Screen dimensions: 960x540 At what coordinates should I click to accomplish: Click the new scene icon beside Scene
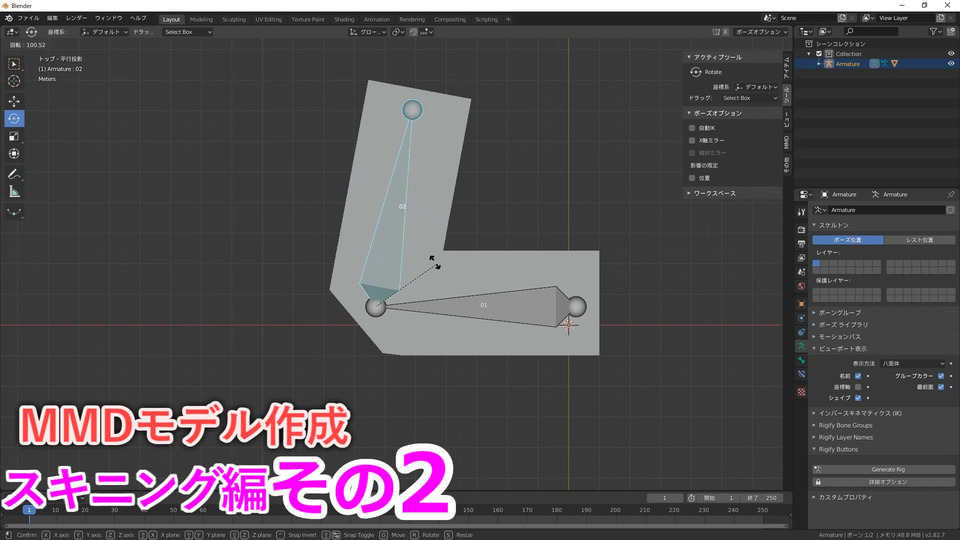tap(842, 18)
